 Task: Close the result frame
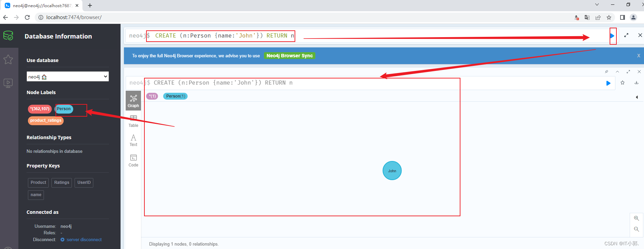tap(639, 72)
